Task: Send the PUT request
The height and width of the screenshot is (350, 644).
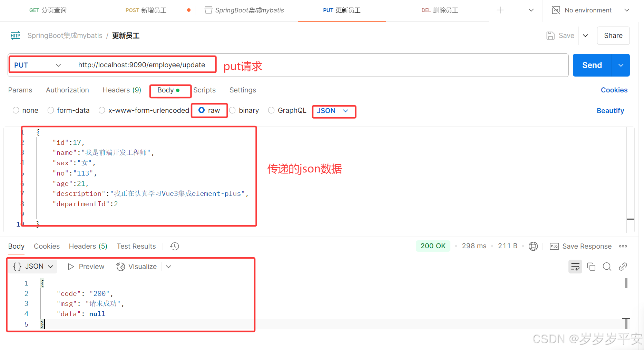Action: 592,65
